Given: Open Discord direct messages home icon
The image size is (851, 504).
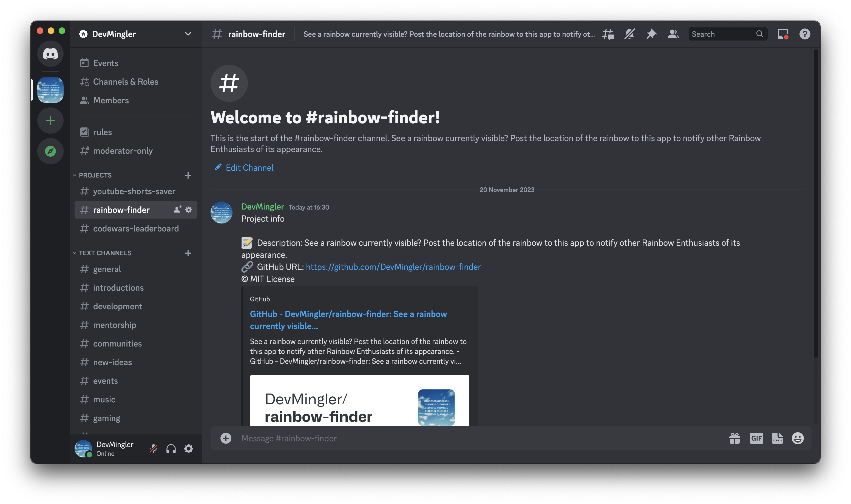Looking at the screenshot, I should pyautogui.click(x=50, y=54).
